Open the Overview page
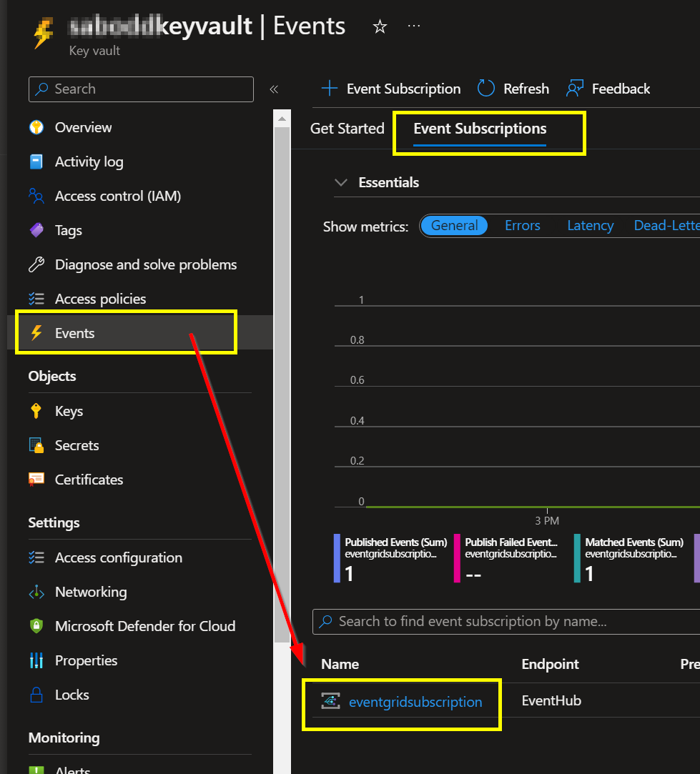Screen dimensions: 700x774 coord(83,126)
